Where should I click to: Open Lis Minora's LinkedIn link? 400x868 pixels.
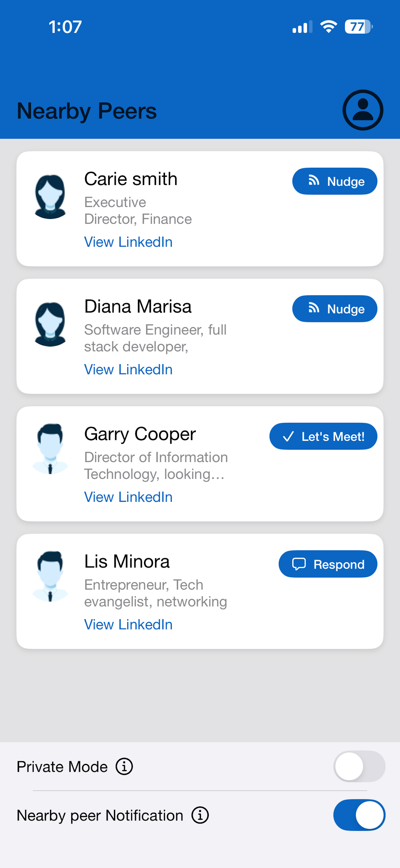(128, 625)
